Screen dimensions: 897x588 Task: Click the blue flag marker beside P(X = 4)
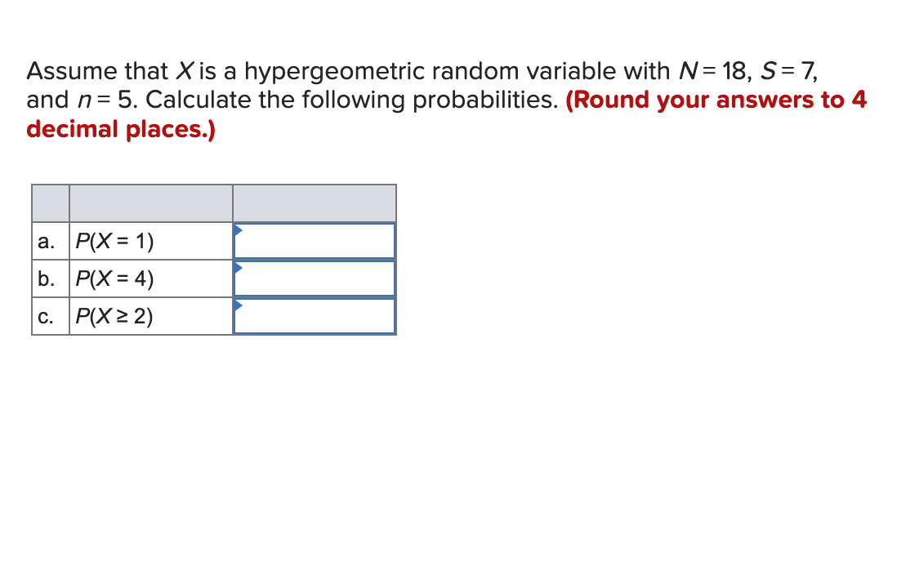pos(238,267)
